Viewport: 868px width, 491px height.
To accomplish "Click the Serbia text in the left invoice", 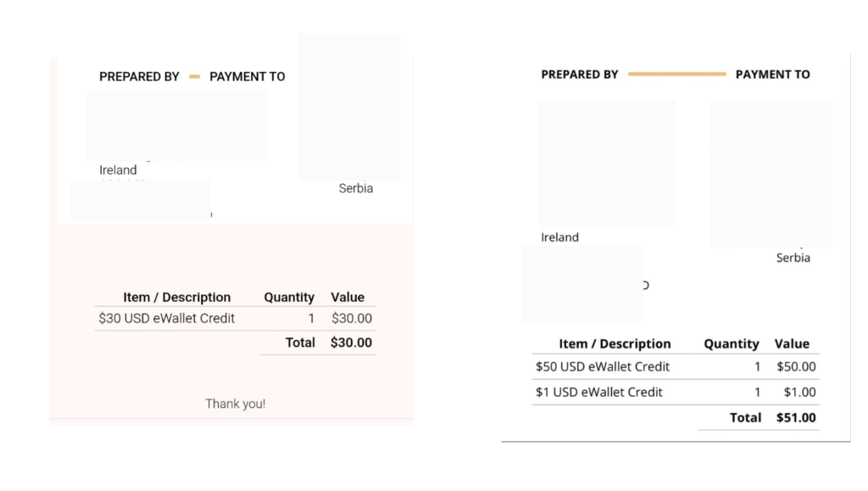I will tap(356, 188).
